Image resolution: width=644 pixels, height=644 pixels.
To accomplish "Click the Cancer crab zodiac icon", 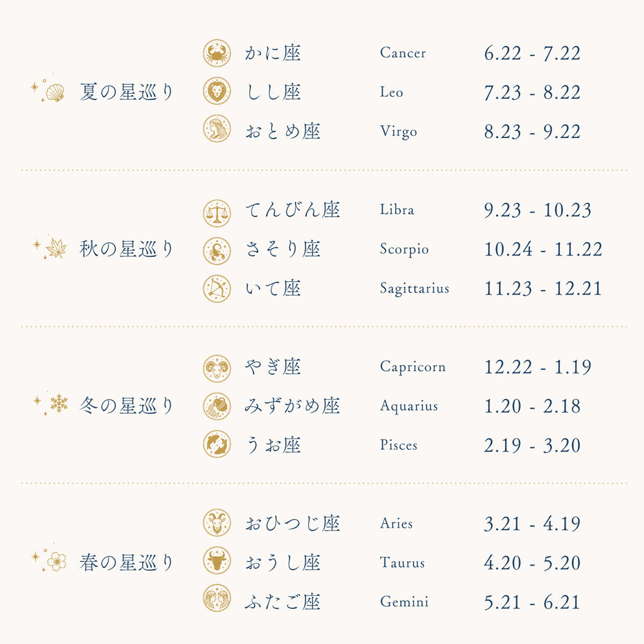I will click(217, 53).
